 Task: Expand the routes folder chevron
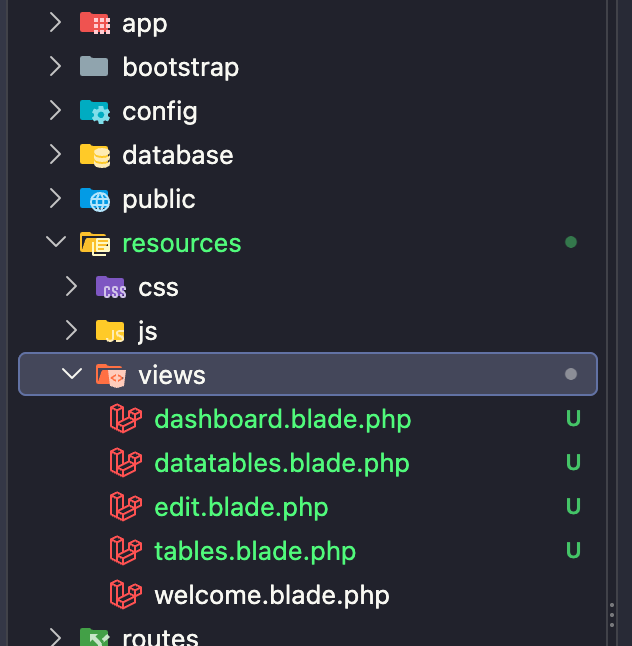pos(55,637)
